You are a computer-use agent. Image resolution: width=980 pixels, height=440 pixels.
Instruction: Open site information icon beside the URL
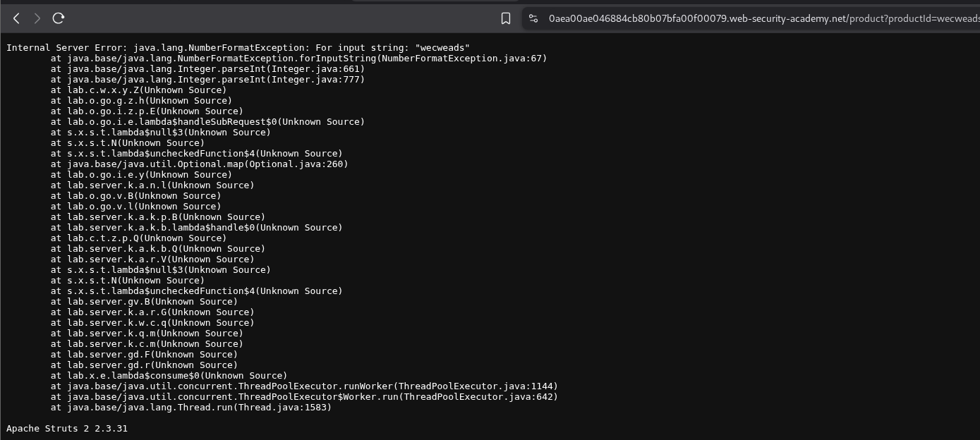(533, 18)
